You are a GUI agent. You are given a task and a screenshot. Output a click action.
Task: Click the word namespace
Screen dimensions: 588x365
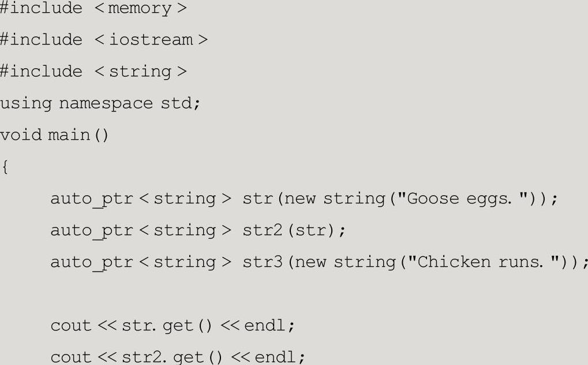tap(106, 103)
